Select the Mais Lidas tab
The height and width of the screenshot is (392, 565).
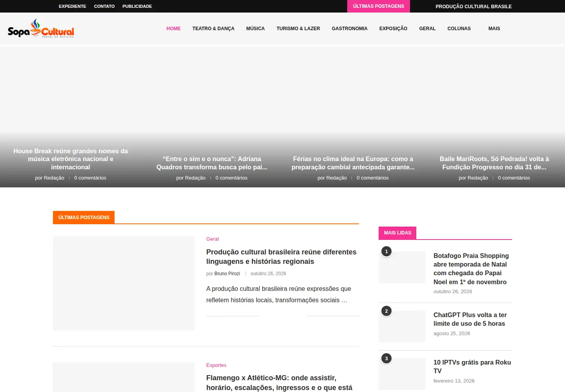pyautogui.click(x=397, y=233)
